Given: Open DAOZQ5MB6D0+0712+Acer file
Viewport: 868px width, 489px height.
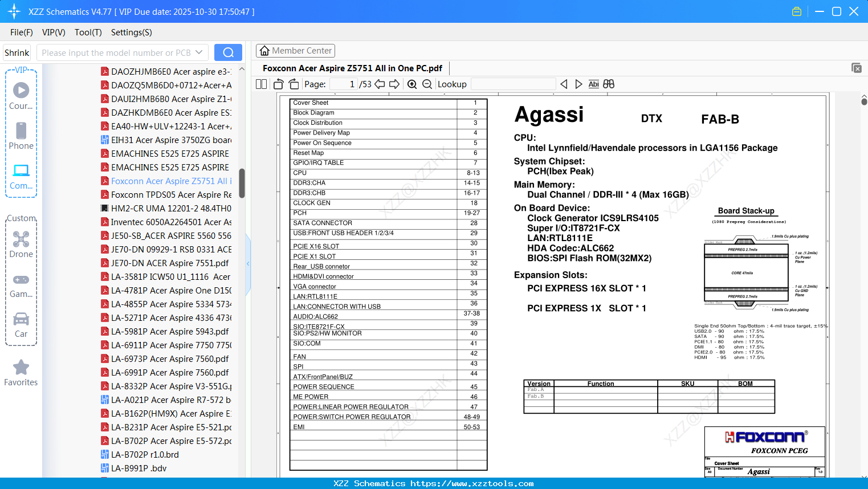Looking at the screenshot, I should 166,85.
